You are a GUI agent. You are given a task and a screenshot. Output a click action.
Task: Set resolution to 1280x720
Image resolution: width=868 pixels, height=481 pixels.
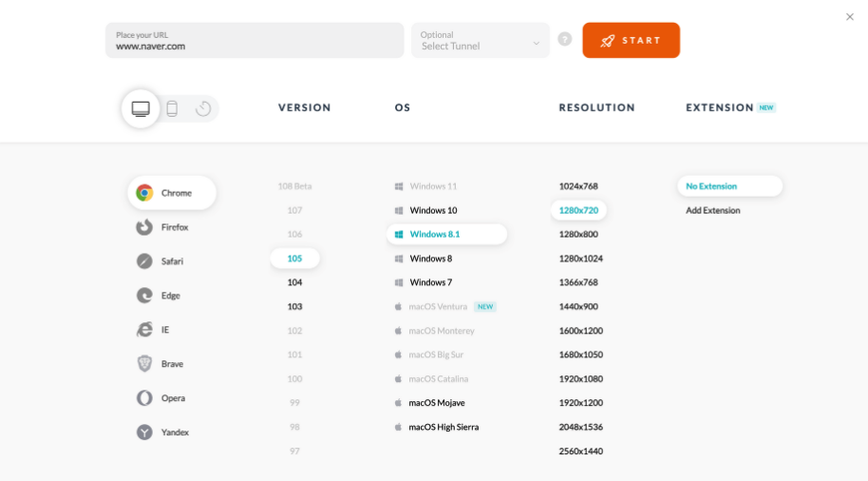578,211
